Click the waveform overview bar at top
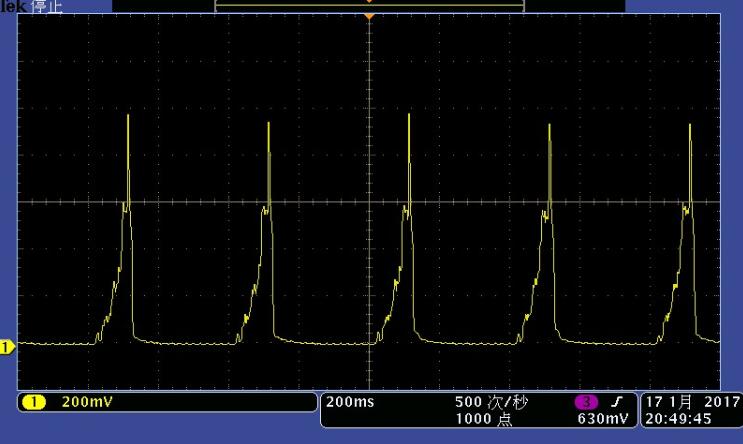This screenshot has height=444, width=743. click(x=370, y=5)
